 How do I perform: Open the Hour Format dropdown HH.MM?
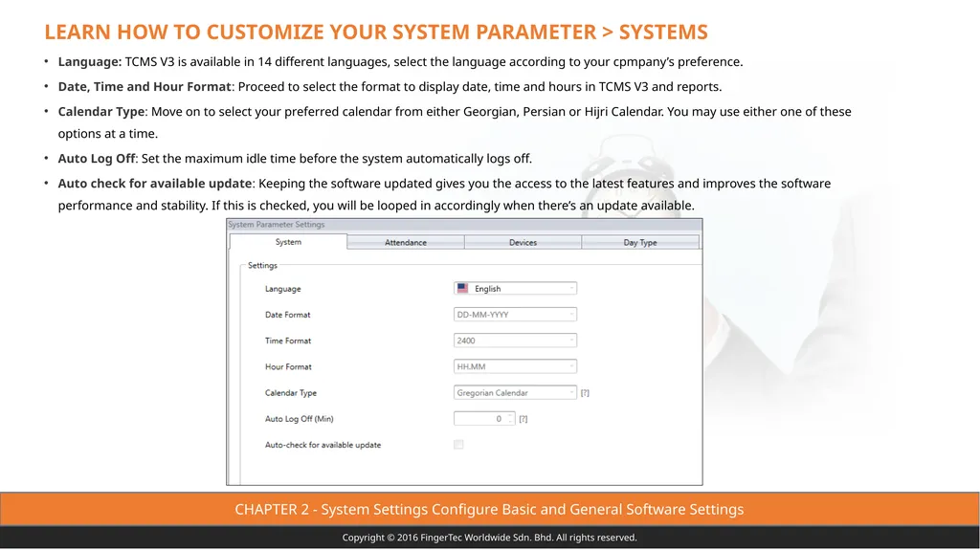515,367
